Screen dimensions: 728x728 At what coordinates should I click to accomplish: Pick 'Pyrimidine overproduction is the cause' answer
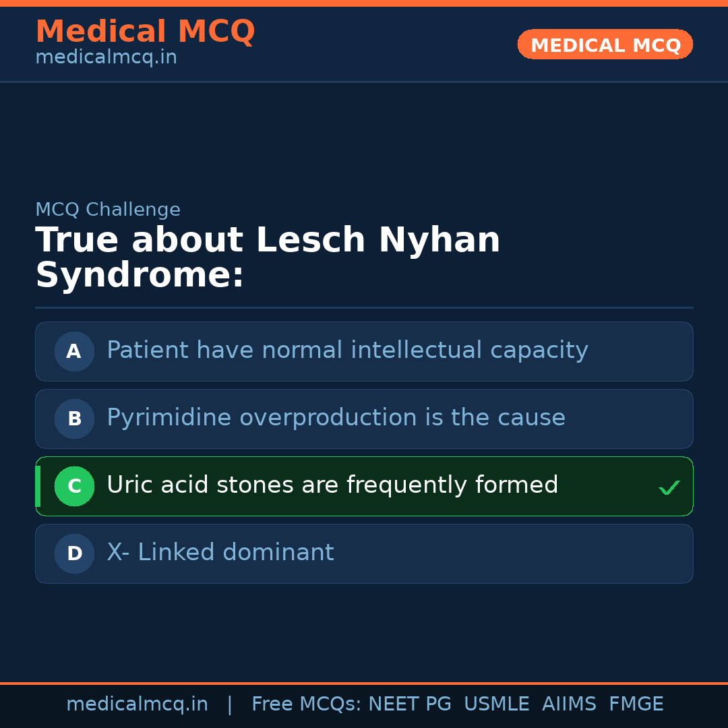[x=336, y=418]
